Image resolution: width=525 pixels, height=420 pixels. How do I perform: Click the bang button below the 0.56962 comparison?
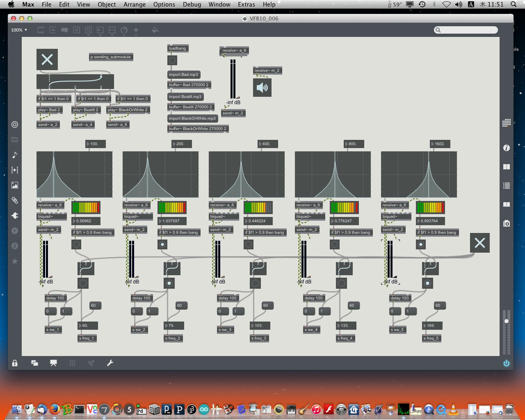(x=76, y=244)
